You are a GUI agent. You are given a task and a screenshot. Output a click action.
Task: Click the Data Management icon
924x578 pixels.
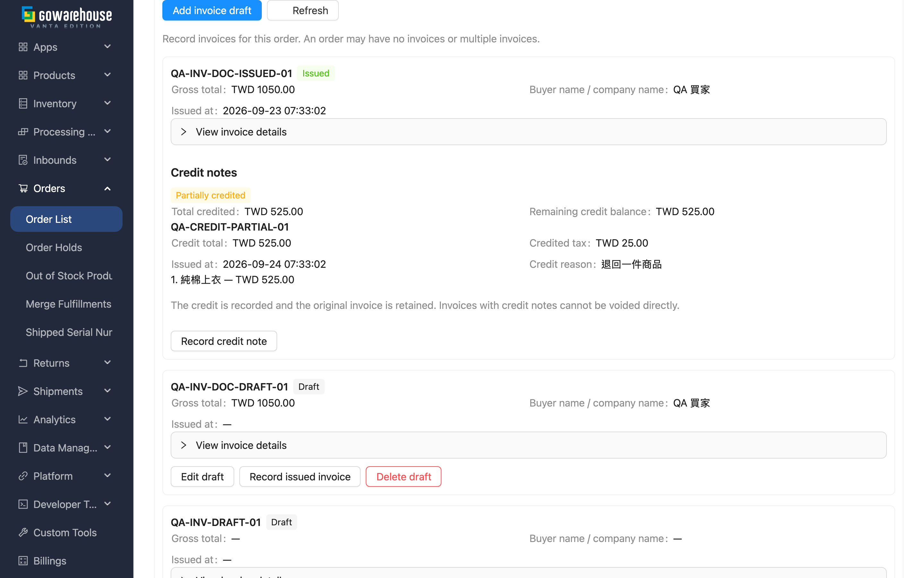click(x=23, y=448)
